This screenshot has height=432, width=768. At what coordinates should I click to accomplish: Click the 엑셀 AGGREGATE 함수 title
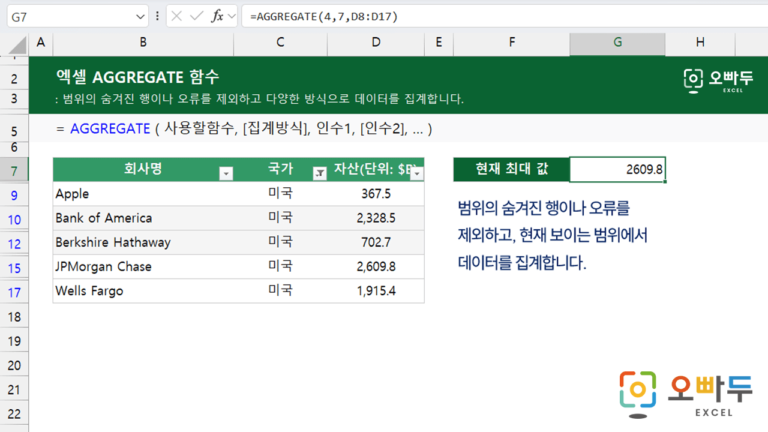138,77
